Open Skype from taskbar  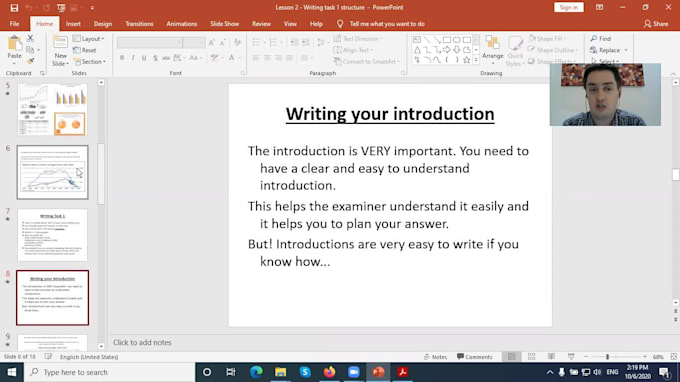pyautogui.click(x=305, y=372)
